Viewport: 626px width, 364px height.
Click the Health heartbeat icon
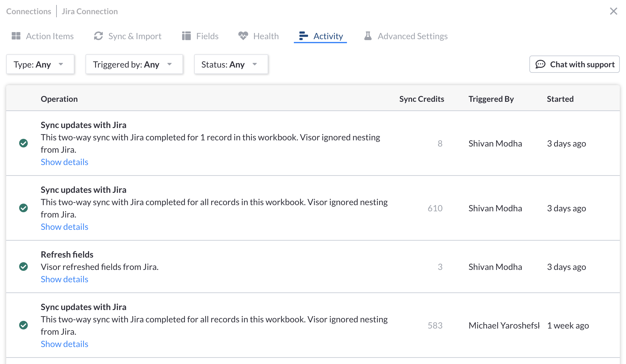pyautogui.click(x=243, y=36)
